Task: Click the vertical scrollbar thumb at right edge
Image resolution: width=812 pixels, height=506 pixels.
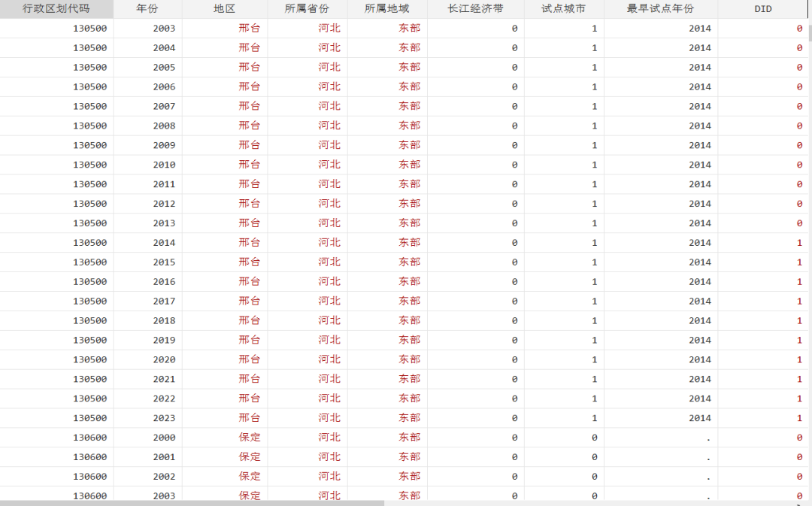Action: (810, 33)
